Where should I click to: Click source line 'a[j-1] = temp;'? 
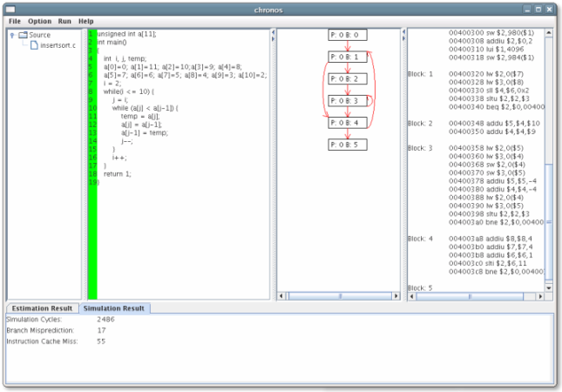tap(145, 133)
